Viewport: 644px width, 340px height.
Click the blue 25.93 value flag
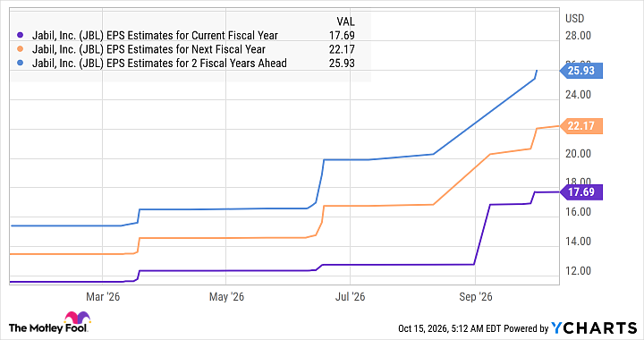pos(581,71)
